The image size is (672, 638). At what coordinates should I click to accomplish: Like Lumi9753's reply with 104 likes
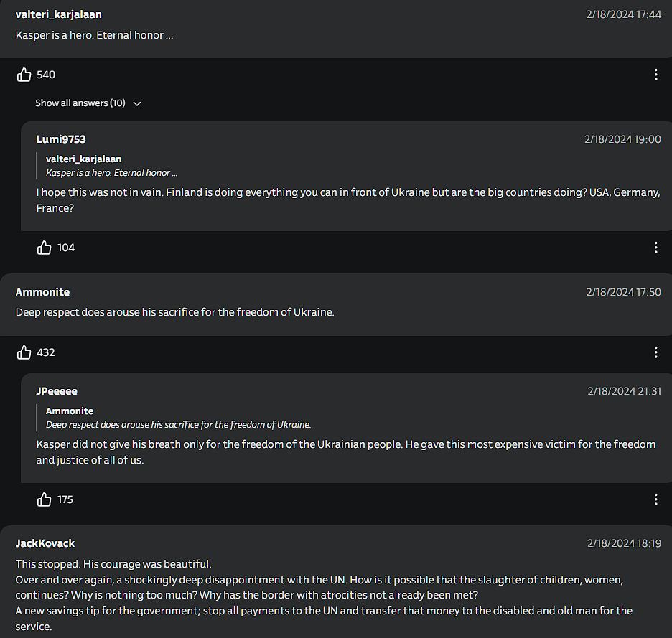[x=44, y=248]
